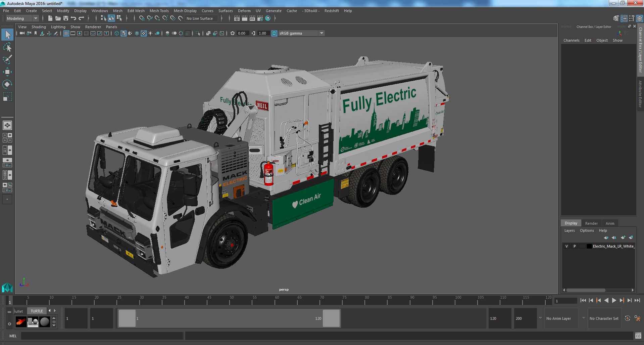644x345 pixels.
Task: Activate the Lasso select tool
Action: pos(7,47)
